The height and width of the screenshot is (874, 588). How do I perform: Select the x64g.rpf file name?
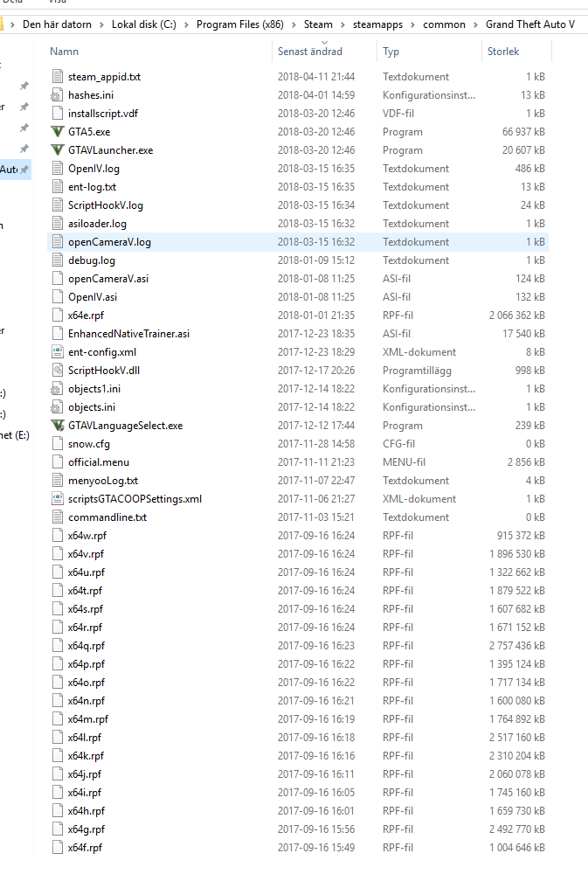pos(86,829)
